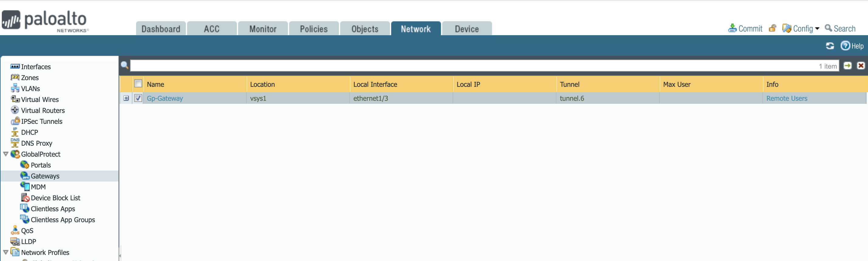Viewport: 868px width, 261px height.
Task: Sort by the Tunnel column header
Action: [x=608, y=84]
